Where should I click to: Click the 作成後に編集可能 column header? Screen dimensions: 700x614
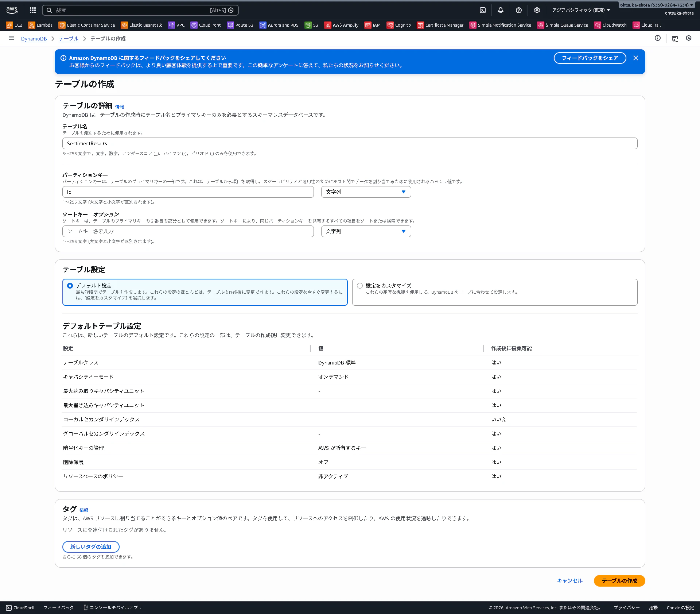click(511, 348)
